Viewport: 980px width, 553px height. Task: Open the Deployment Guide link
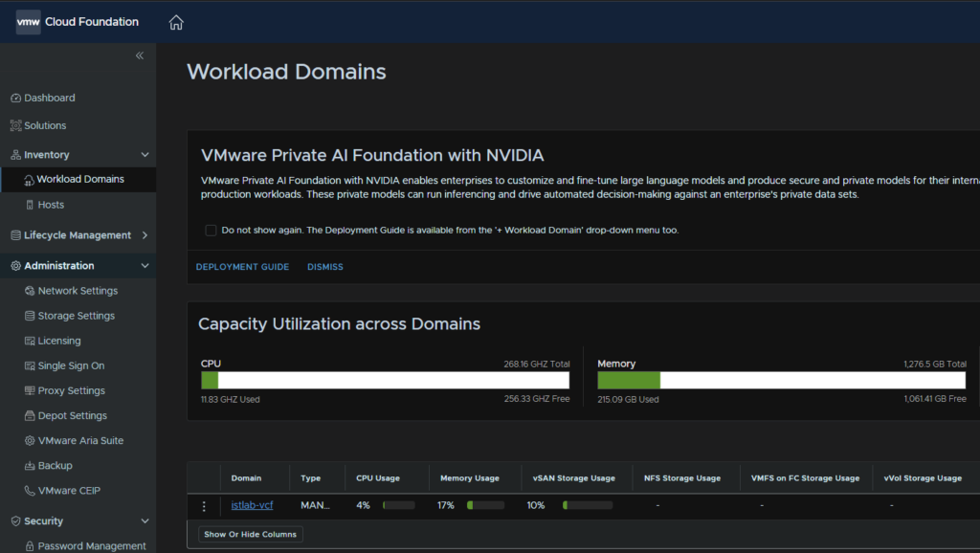point(242,267)
